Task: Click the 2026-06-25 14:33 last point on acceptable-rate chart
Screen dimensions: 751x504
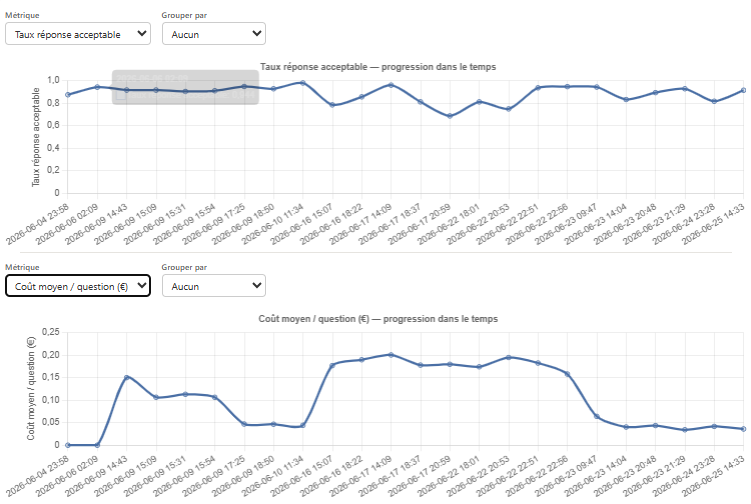Action: pos(743,90)
